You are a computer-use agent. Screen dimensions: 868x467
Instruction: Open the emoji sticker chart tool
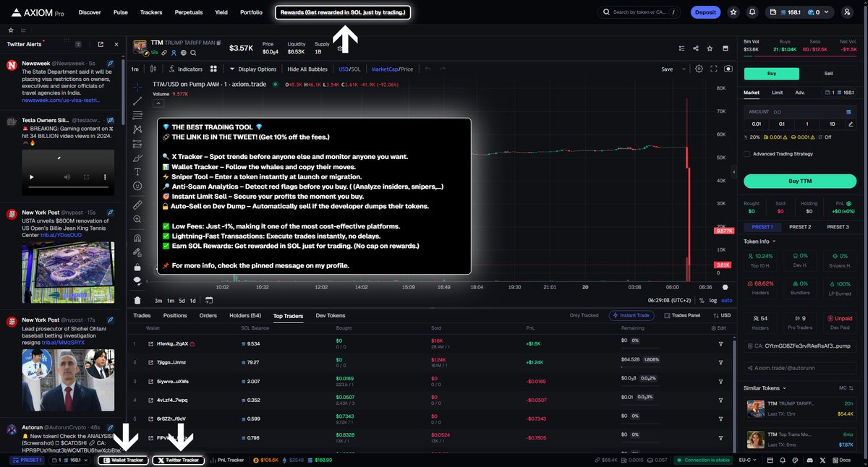point(137,186)
